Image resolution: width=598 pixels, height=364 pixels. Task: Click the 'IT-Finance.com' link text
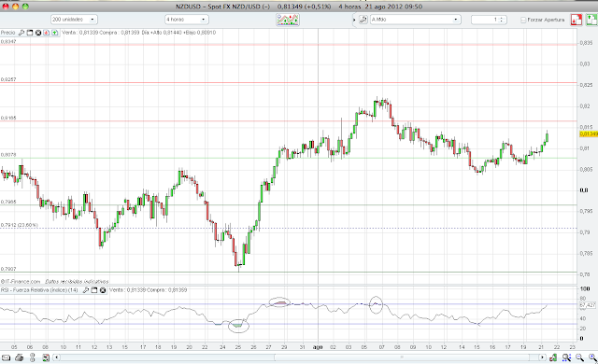pyautogui.click(x=21, y=281)
